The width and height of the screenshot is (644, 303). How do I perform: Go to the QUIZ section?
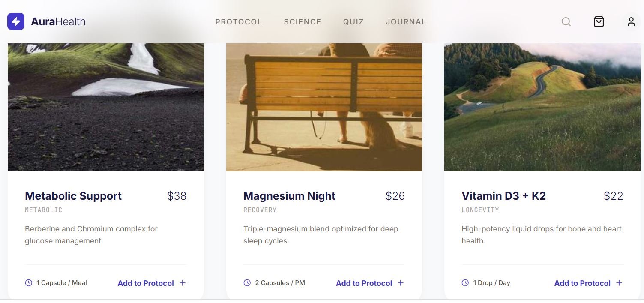point(353,21)
